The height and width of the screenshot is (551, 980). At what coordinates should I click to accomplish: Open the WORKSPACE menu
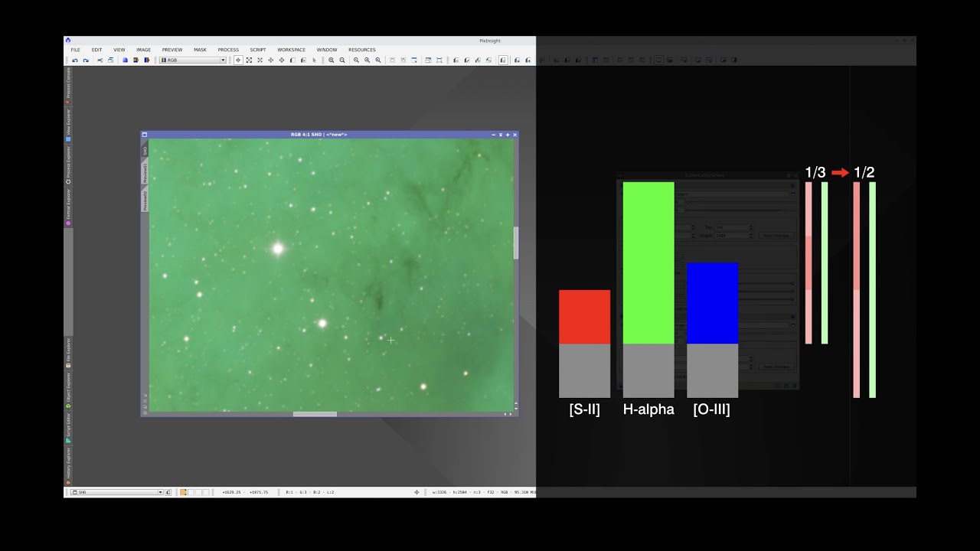pyautogui.click(x=291, y=50)
